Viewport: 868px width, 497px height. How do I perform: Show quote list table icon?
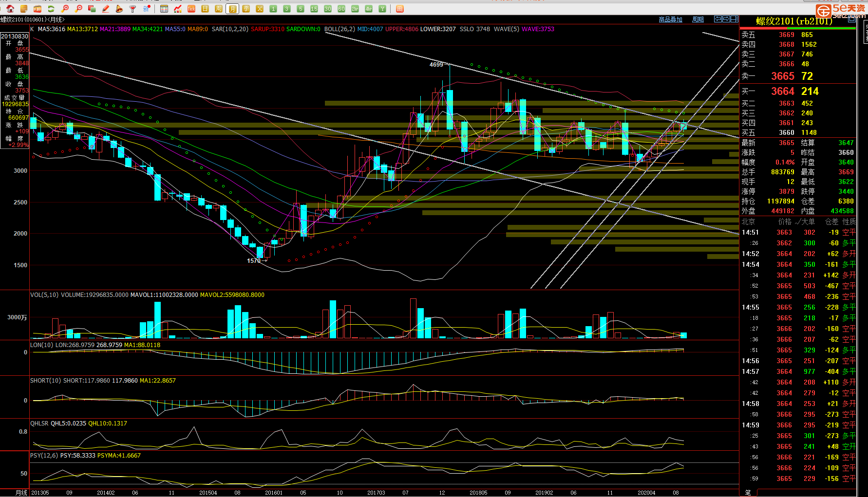164,9
